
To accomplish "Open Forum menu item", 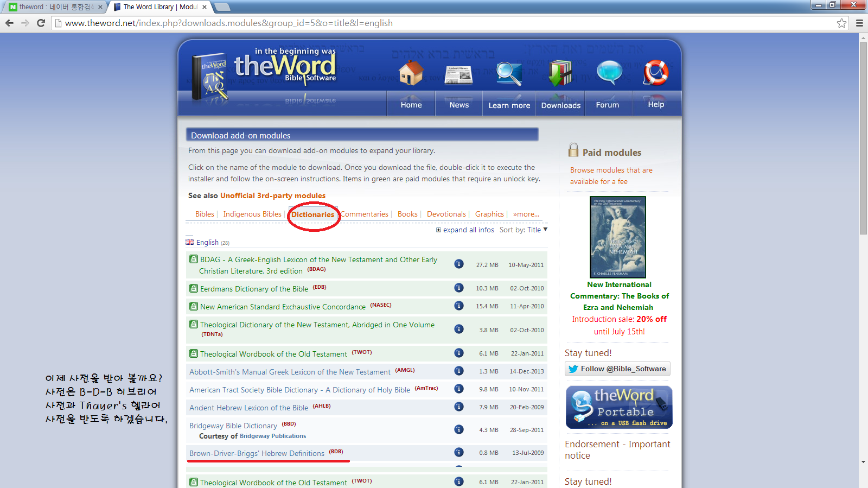I will click(x=608, y=105).
